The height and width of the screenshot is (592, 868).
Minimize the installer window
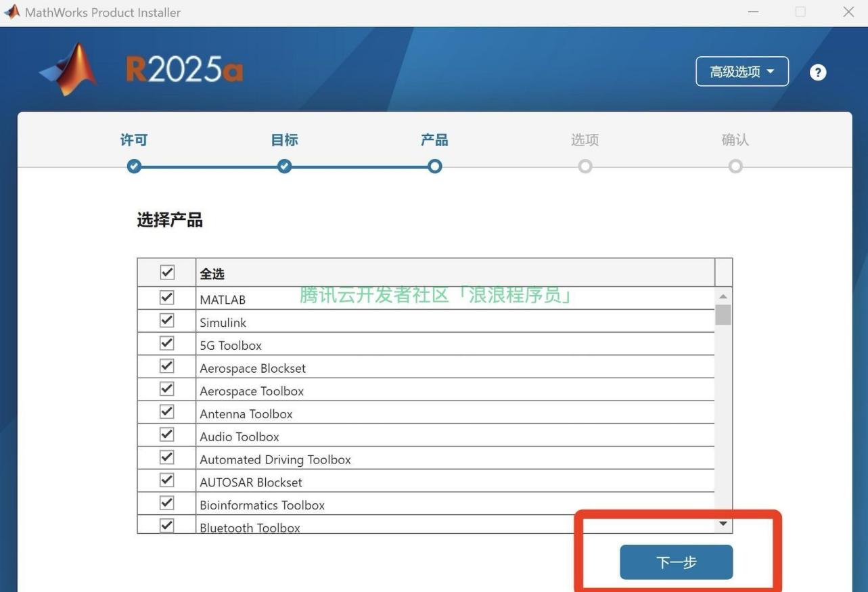[753, 12]
